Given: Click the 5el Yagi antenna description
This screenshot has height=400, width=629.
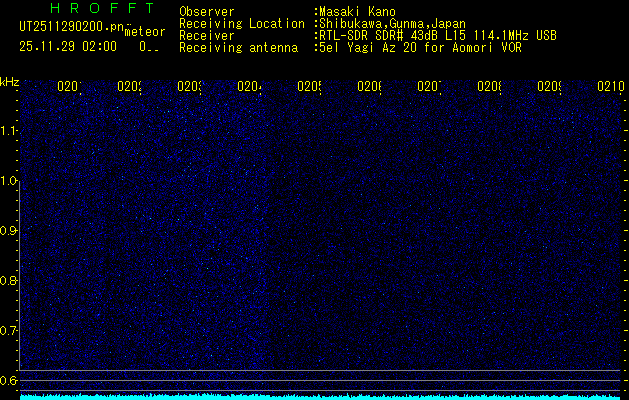Looking at the screenshot, I should click(420, 48).
